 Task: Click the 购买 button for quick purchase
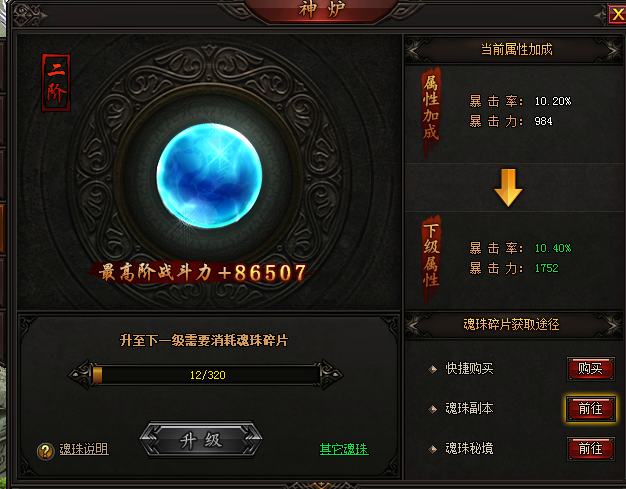click(x=590, y=369)
